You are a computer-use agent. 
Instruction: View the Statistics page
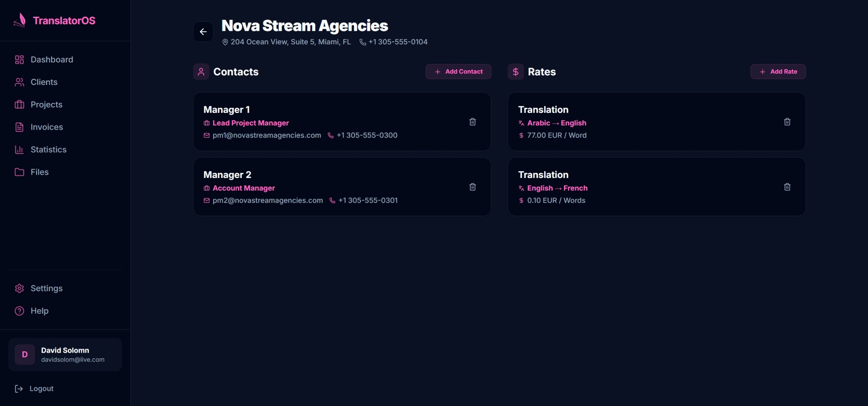click(48, 149)
